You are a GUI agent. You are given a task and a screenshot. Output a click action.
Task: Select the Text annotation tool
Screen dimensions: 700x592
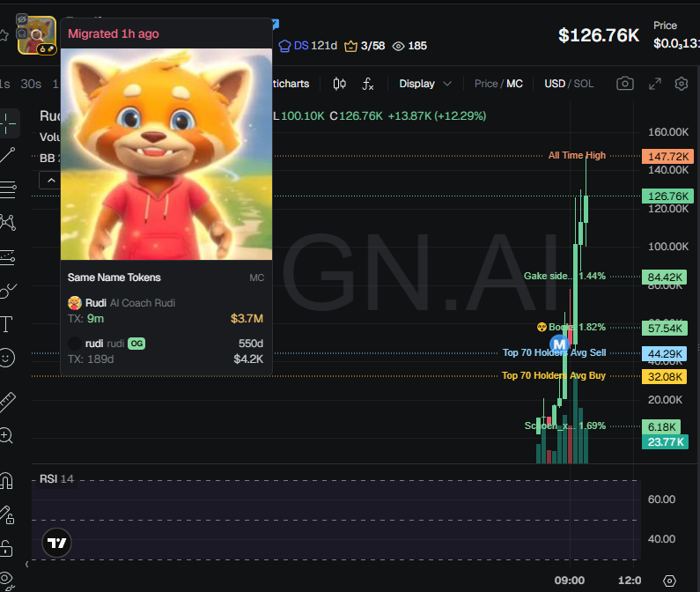6,324
